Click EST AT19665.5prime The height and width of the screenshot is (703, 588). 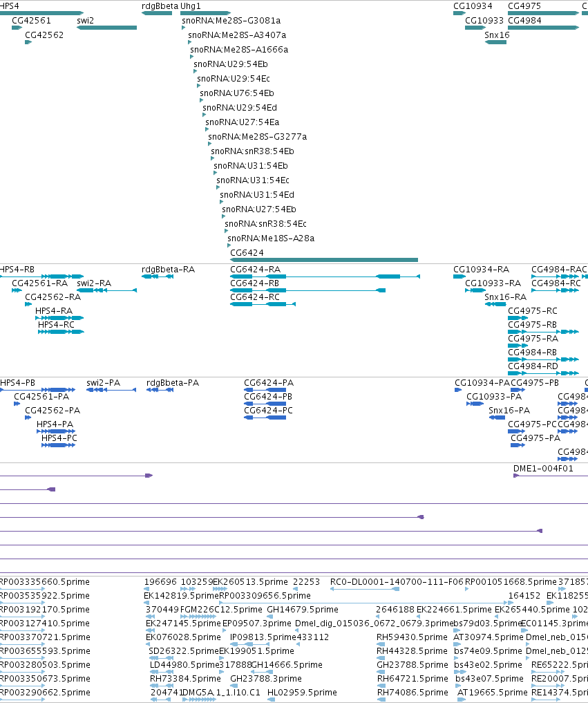coord(493,693)
